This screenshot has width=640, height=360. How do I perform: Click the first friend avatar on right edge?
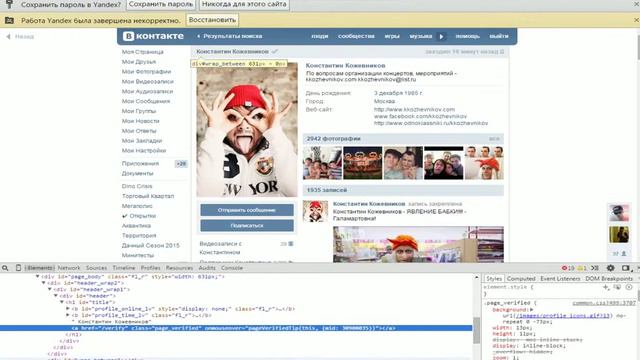pyautogui.click(x=619, y=213)
